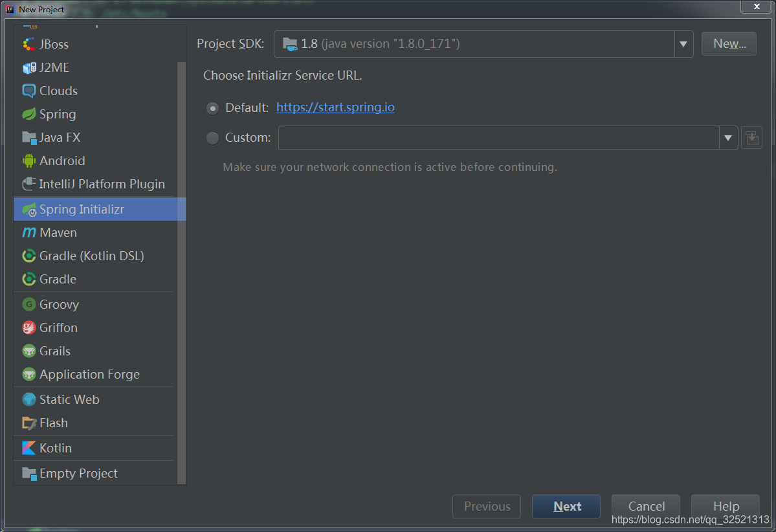
Task: Click the Groovy G icon
Action: [28, 304]
